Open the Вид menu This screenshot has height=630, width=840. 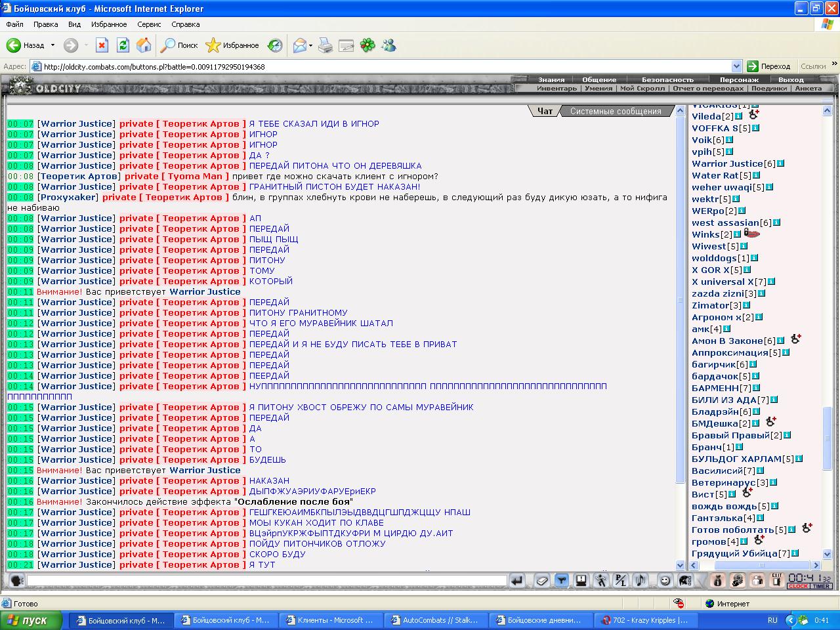click(x=74, y=24)
